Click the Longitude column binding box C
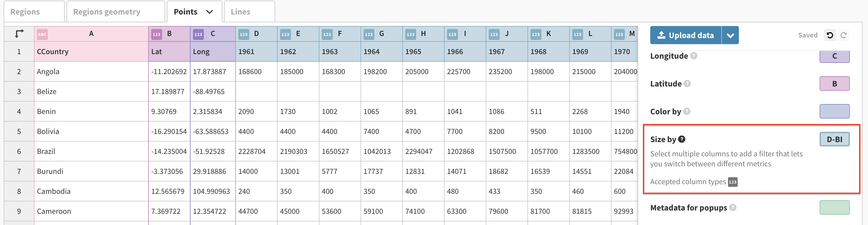This screenshot has width=868, height=225. (834, 56)
